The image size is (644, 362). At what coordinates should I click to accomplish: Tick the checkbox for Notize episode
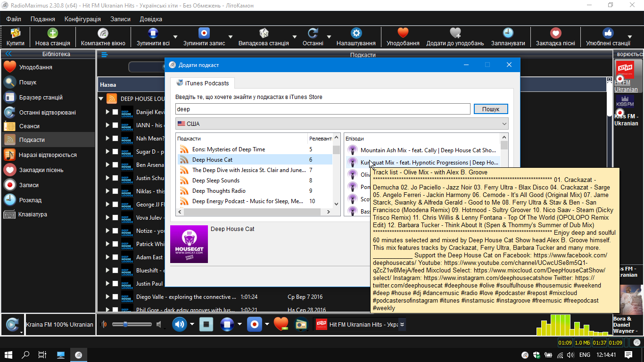click(x=115, y=231)
